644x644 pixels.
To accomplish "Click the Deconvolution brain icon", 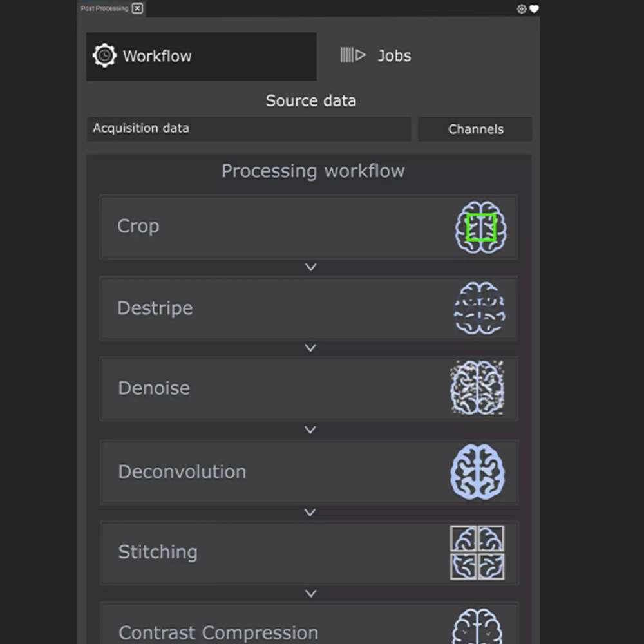I will click(x=477, y=471).
